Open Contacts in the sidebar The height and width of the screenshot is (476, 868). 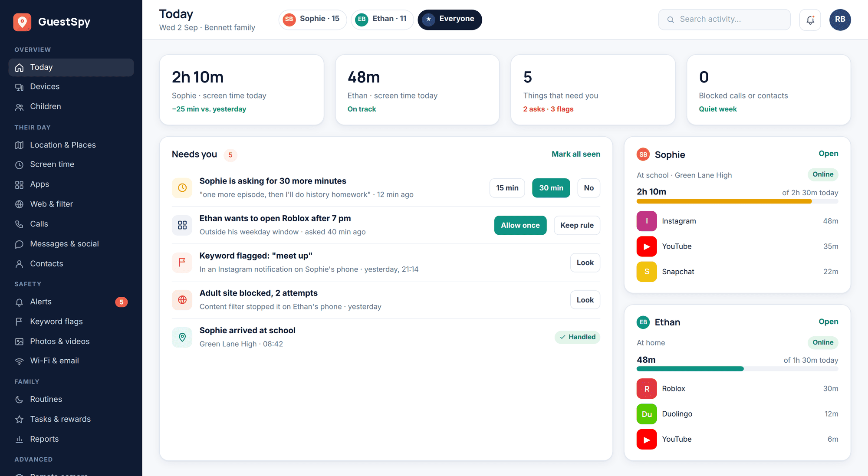point(71,264)
